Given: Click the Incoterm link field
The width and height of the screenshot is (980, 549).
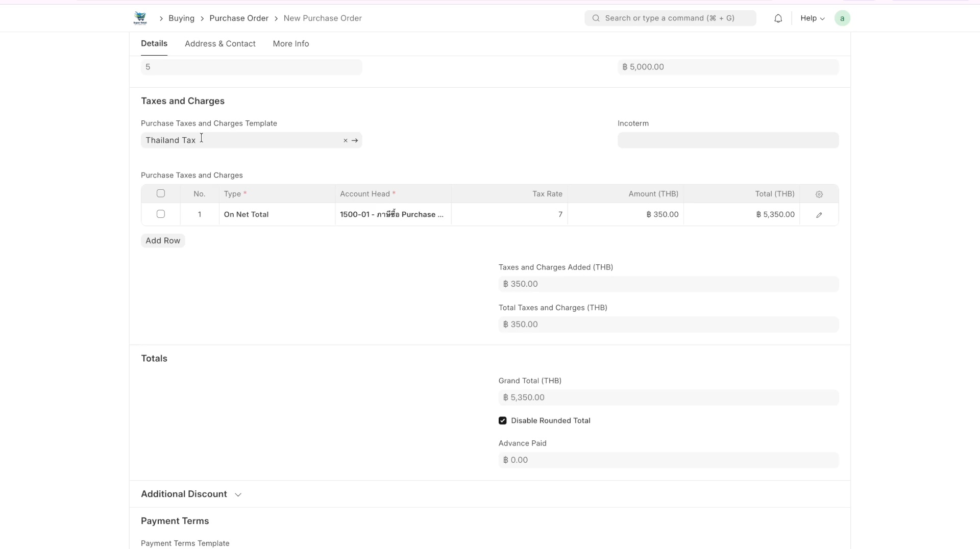Looking at the screenshot, I should click(x=728, y=140).
